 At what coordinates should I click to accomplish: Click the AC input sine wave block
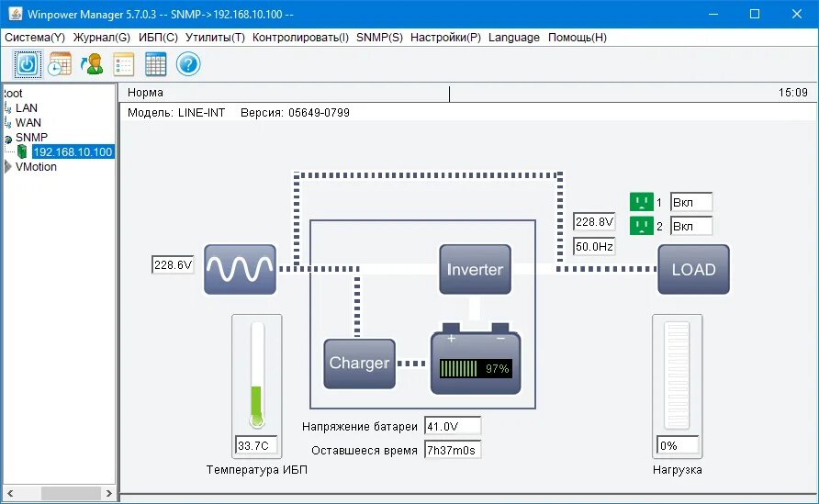coord(240,270)
